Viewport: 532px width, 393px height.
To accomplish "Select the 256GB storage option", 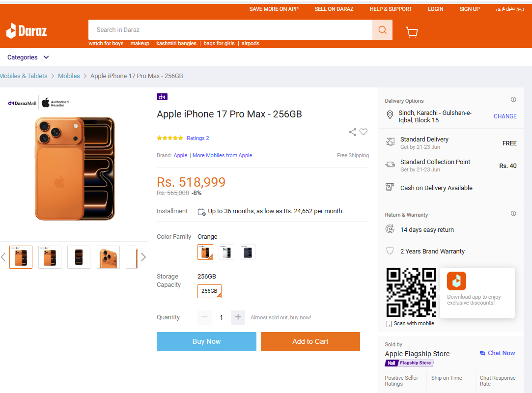I will (x=209, y=291).
